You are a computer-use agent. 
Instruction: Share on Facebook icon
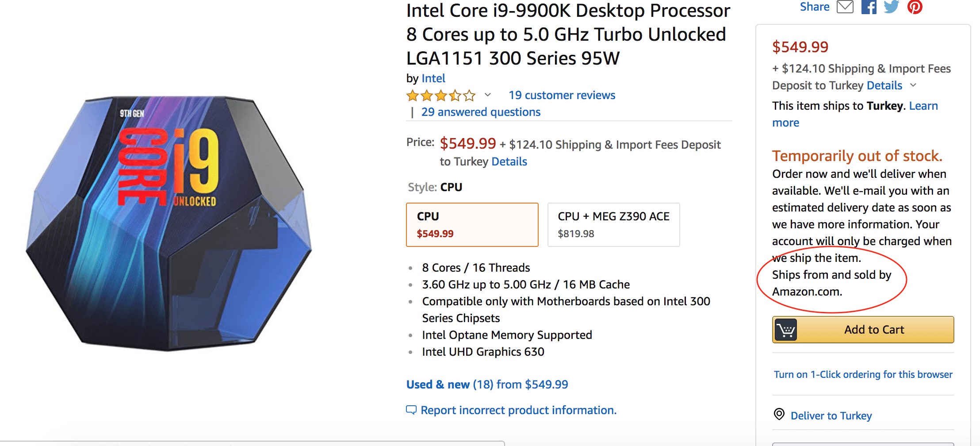869,7
